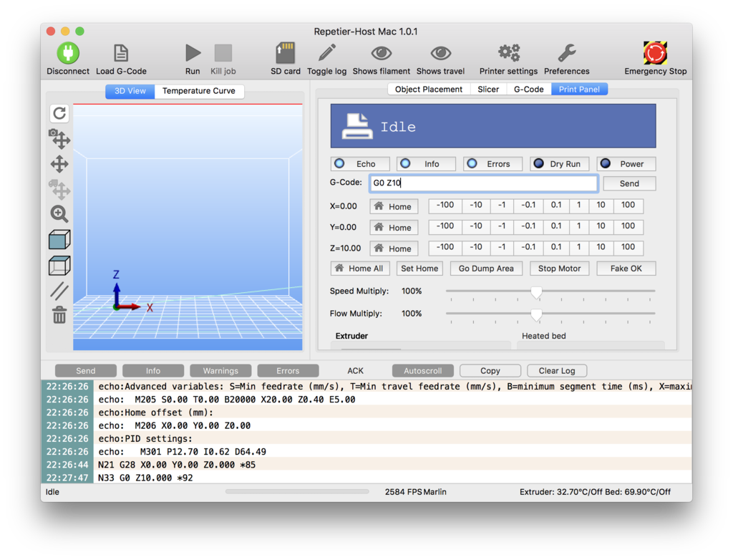Enable Dry Run mode
The height and width of the screenshot is (560, 733).
[560, 164]
